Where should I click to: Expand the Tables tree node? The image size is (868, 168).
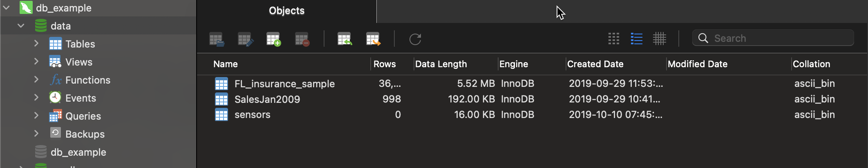pyautogui.click(x=36, y=43)
